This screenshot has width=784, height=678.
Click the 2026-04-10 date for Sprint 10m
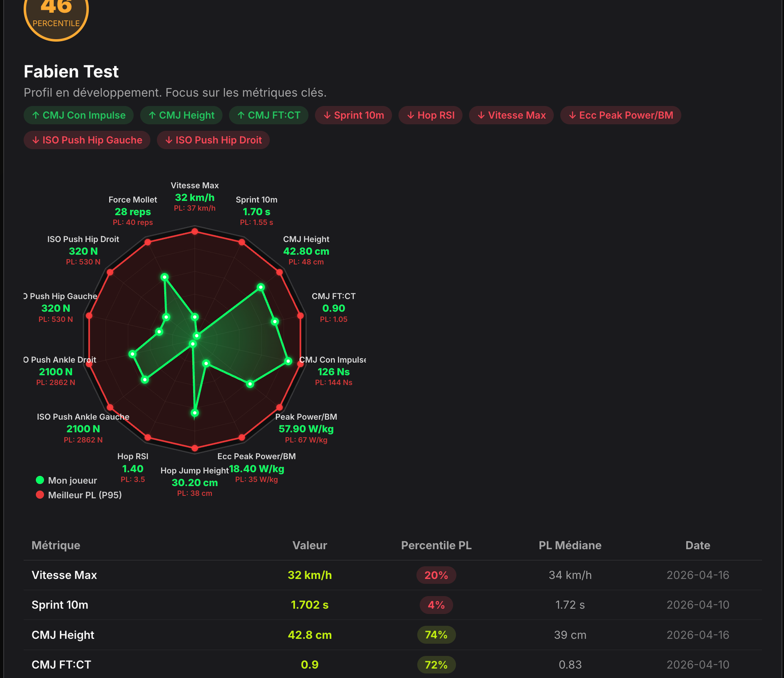click(x=698, y=605)
